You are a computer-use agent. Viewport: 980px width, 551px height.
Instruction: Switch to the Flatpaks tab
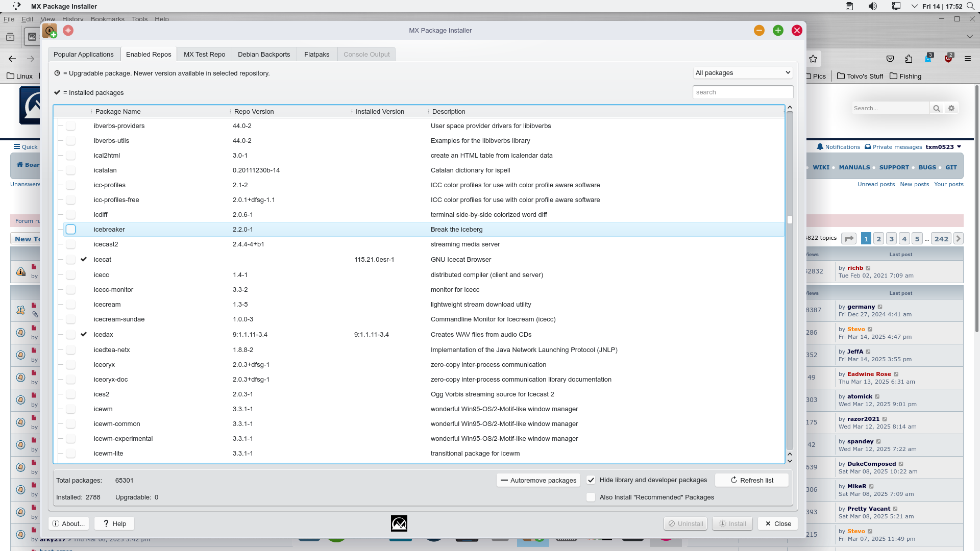[x=316, y=54]
